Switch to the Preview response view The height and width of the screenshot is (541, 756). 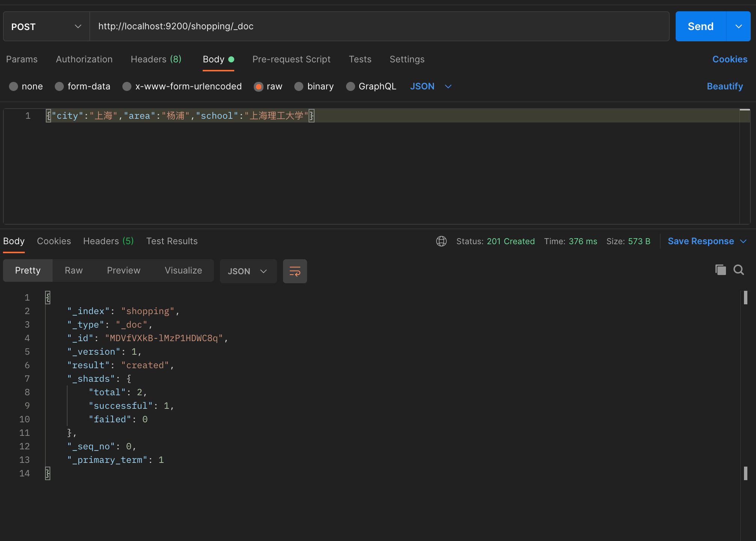tap(123, 270)
